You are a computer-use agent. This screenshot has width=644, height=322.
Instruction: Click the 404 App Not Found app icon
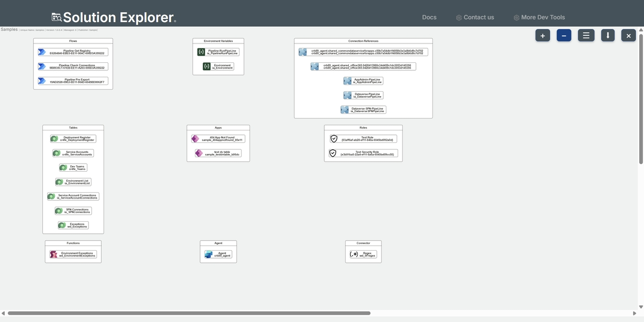[x=195, y=139]
